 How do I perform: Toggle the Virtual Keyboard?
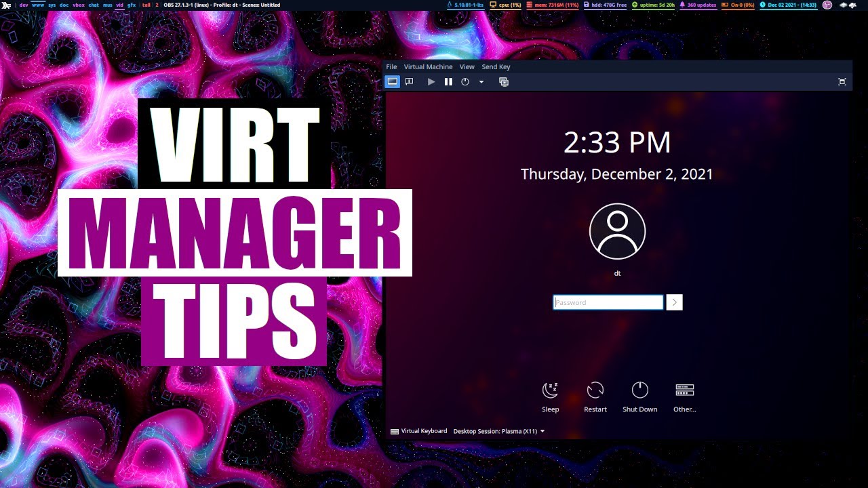click(419, 431)
